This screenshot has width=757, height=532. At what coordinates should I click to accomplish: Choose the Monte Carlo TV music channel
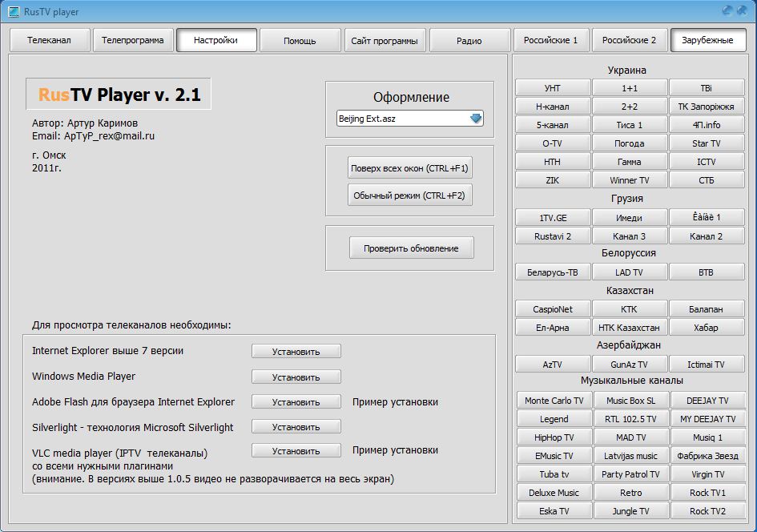pyautogui.click(x=554, y=401)
